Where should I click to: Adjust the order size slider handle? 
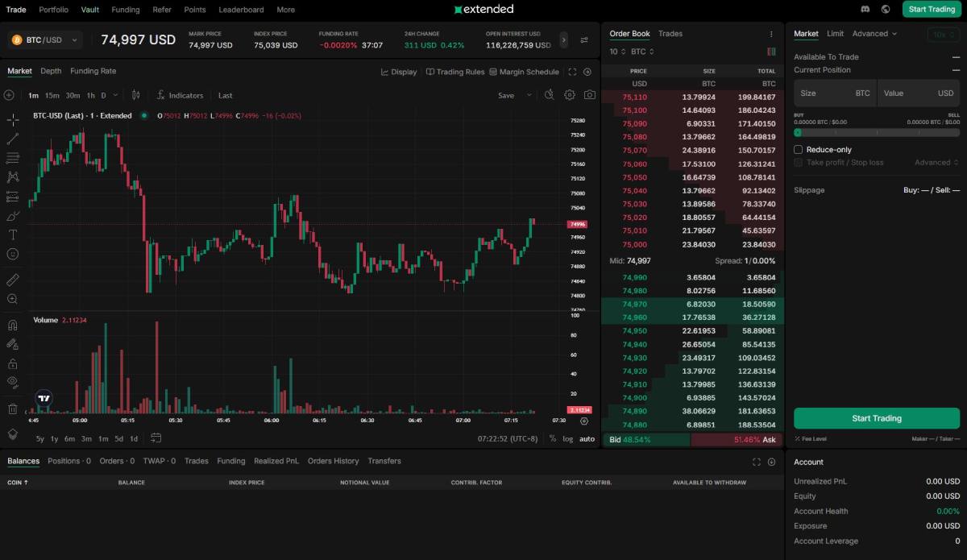(798, 132)
